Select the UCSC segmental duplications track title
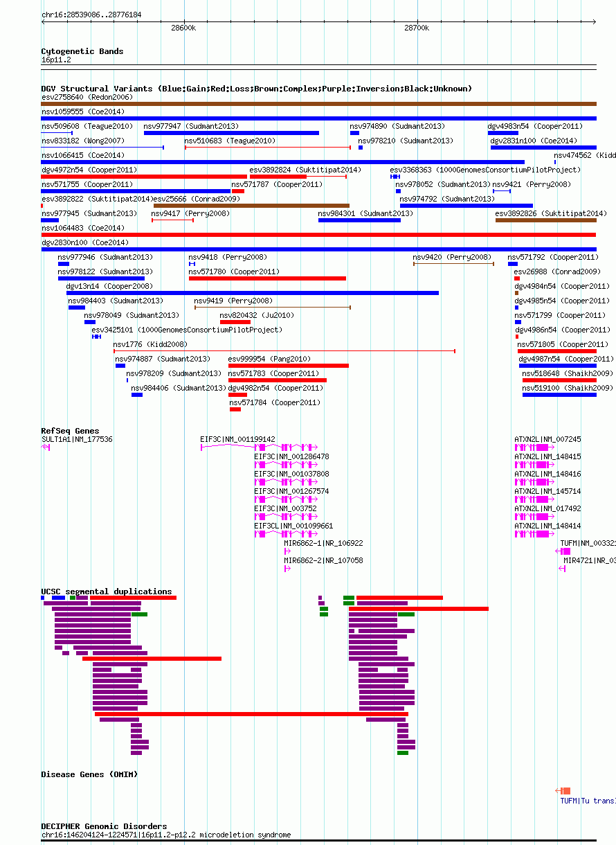The width and height of the screenshot is (616, 845). point(107,591)
